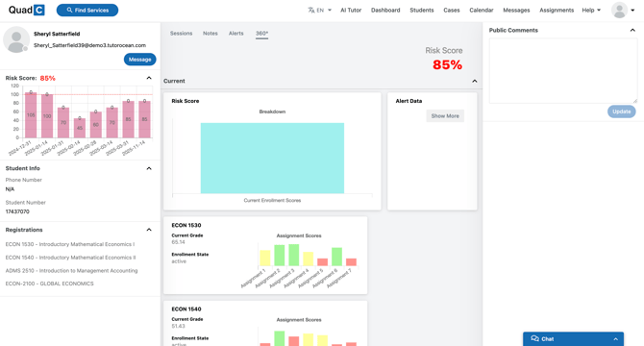
Task: Click the student number 17437070
Action: (17, 211)
